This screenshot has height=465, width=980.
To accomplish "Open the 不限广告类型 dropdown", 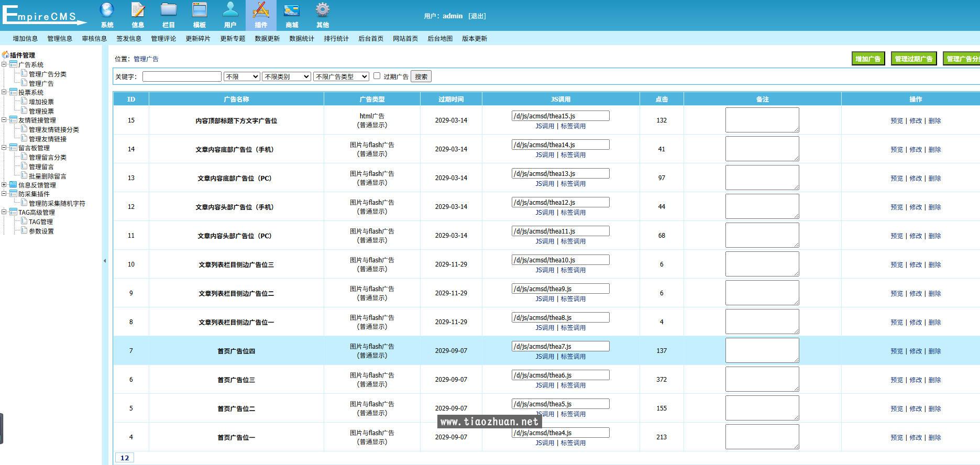I will pos(341,76).
